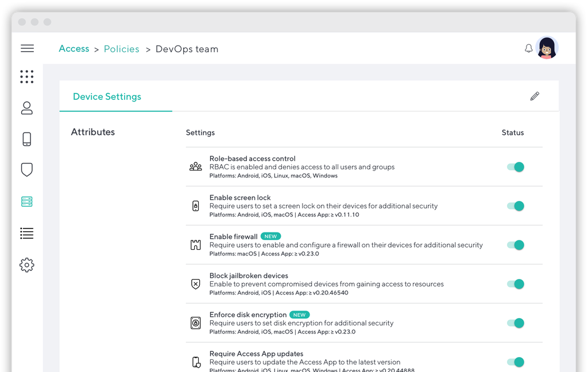Edit device settings with pencil icon
Screen dimensions: 588x372
click(x=535, y=96)
